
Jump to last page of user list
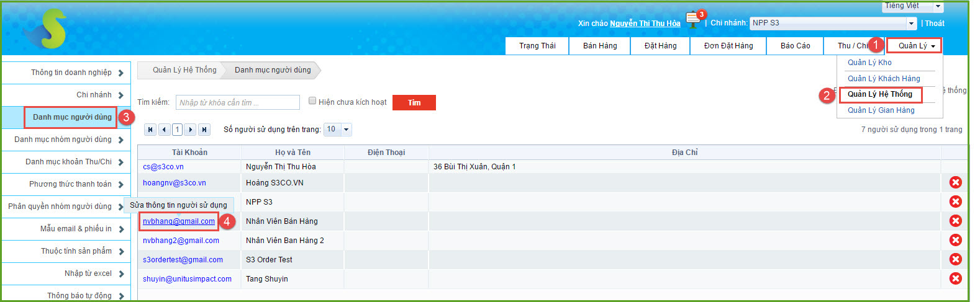[x=204, y=130]
